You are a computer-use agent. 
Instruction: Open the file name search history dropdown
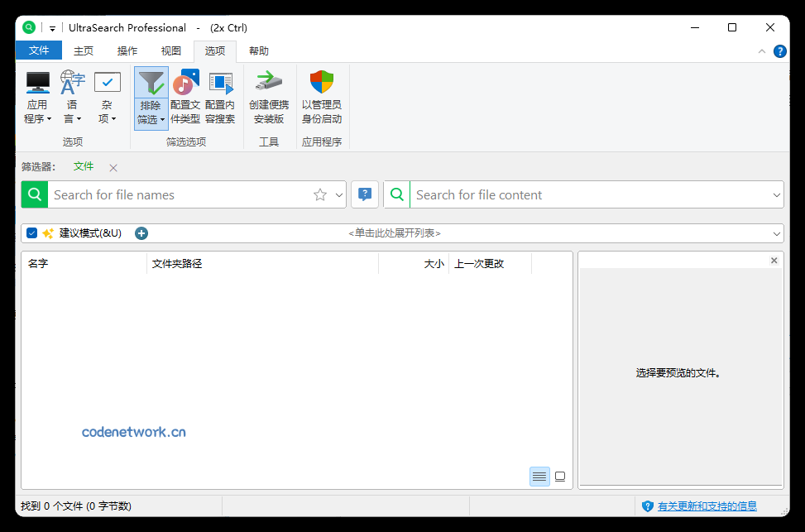tap(339, 194)
